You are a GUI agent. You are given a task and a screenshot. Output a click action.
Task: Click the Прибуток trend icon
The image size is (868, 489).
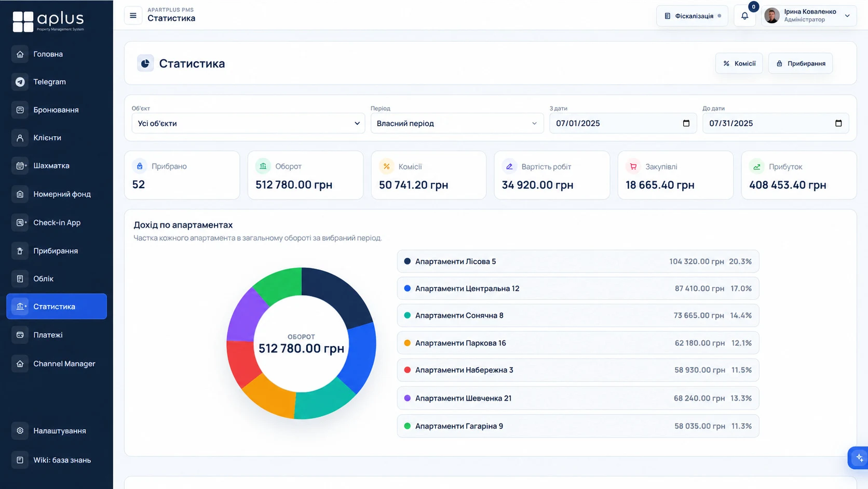(756, 166)
